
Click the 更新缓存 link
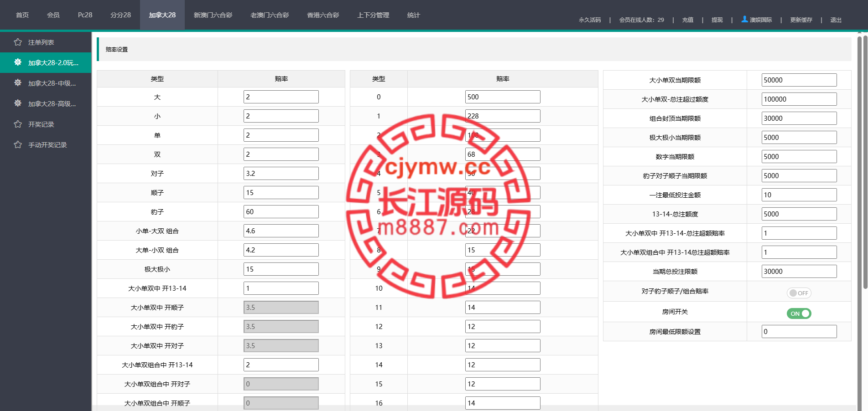tap(801, 20)
